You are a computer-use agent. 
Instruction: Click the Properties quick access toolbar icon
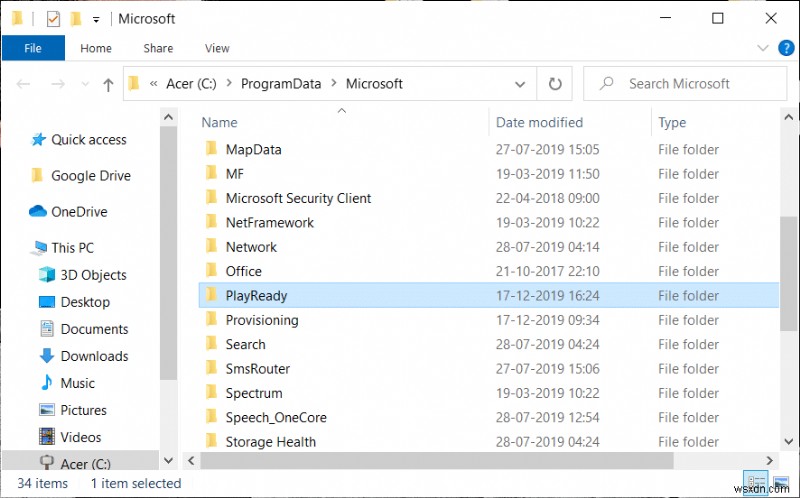pos(52,18)
